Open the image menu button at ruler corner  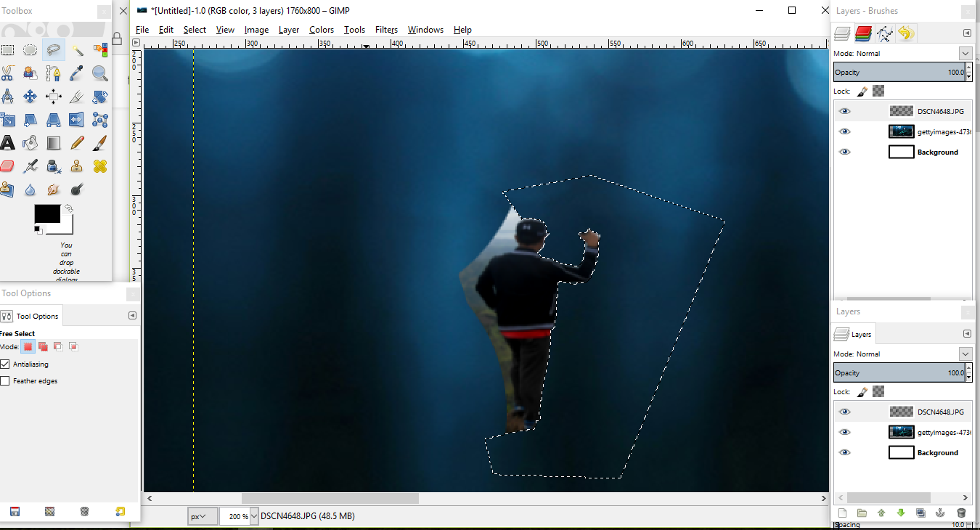click(x=136, y=43)
